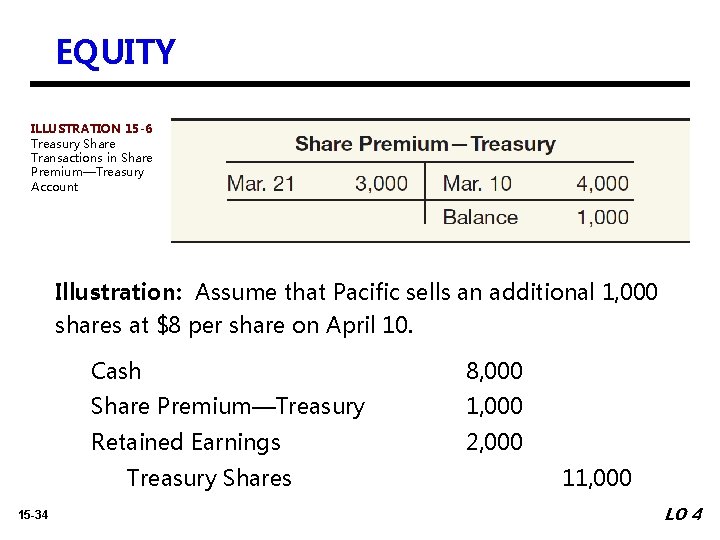Click the 1,000 balance amount in T-account

click(x=602, y=217)
